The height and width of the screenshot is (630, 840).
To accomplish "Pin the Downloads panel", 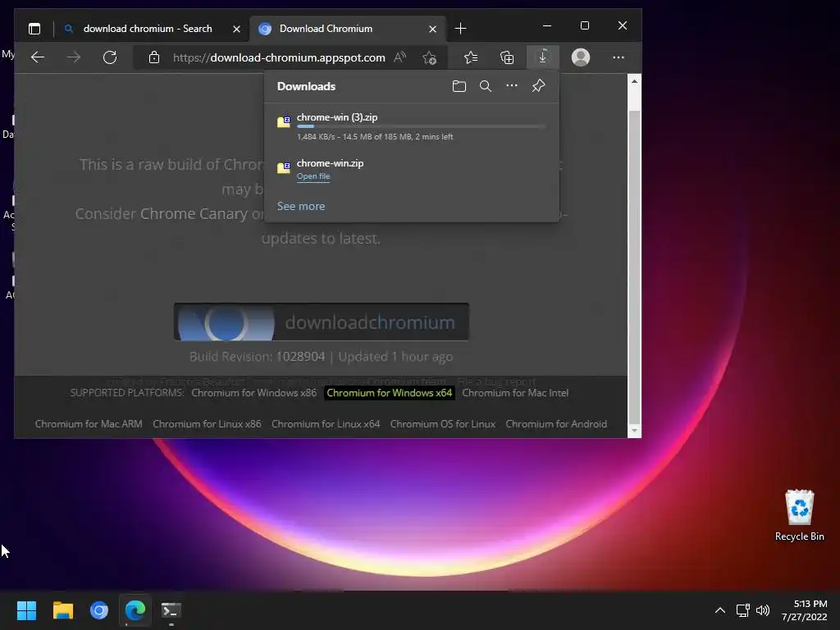I will (x=538, y=85).
